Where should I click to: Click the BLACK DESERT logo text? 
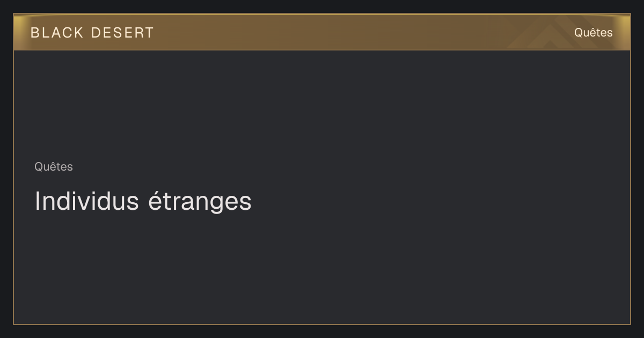(x=92, y=33)
